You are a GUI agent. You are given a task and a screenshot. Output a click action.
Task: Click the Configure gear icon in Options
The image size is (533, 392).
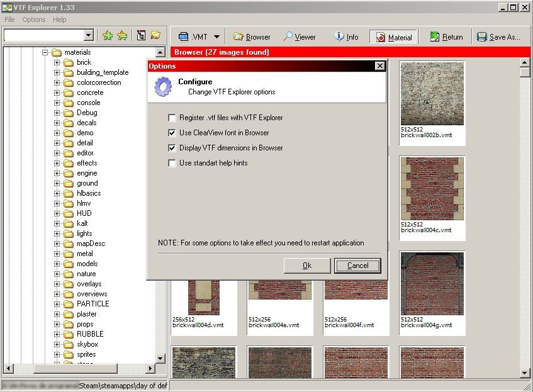(x=163, y=86)
